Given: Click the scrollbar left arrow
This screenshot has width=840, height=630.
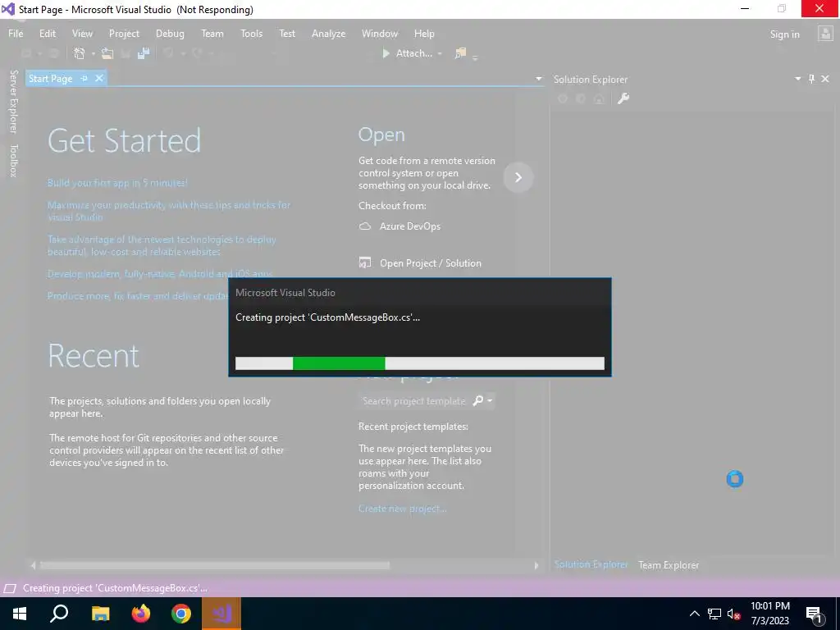Looking at the screenshot, I should [x=33, y=565].
